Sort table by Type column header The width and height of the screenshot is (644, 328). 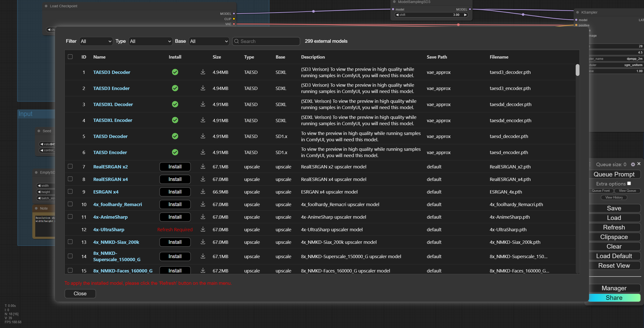(x=249, y=57)
